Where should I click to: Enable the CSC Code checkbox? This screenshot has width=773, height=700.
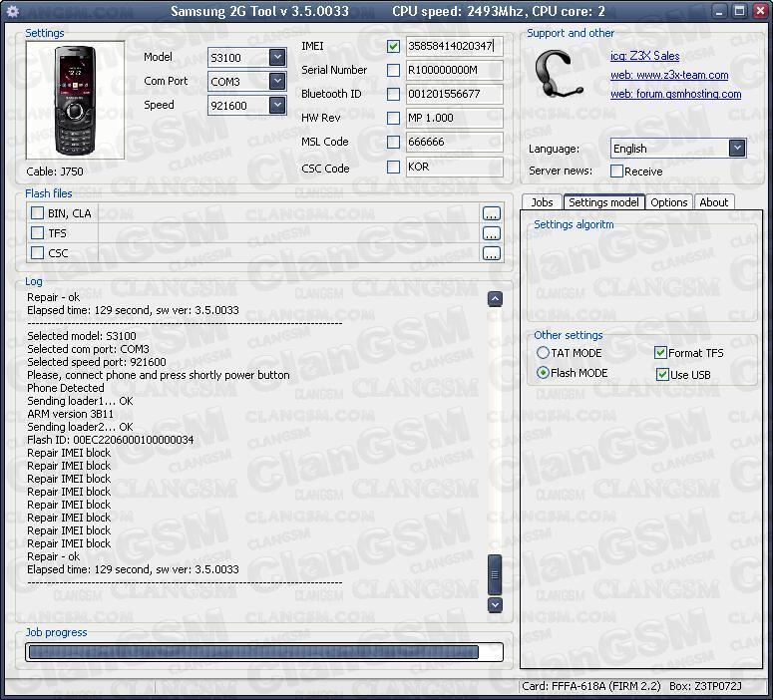[393, 168]
